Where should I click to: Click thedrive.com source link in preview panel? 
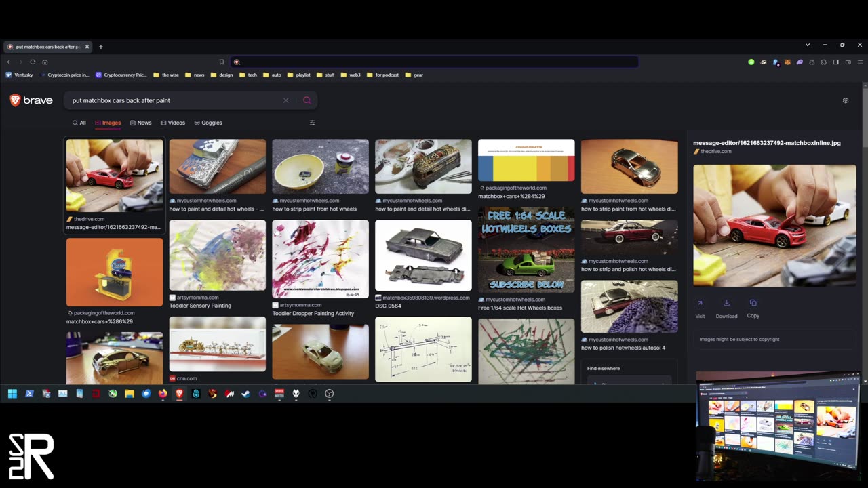(716, 151)
